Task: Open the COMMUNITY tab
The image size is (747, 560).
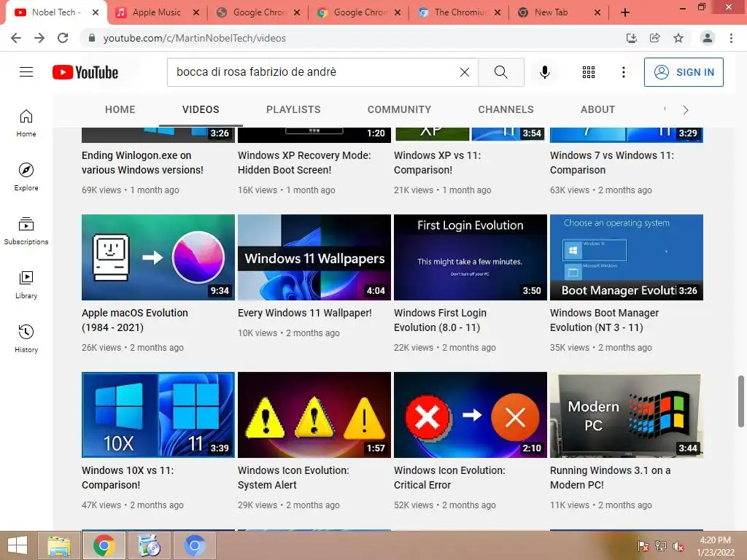Action: (x=399, y=109)
